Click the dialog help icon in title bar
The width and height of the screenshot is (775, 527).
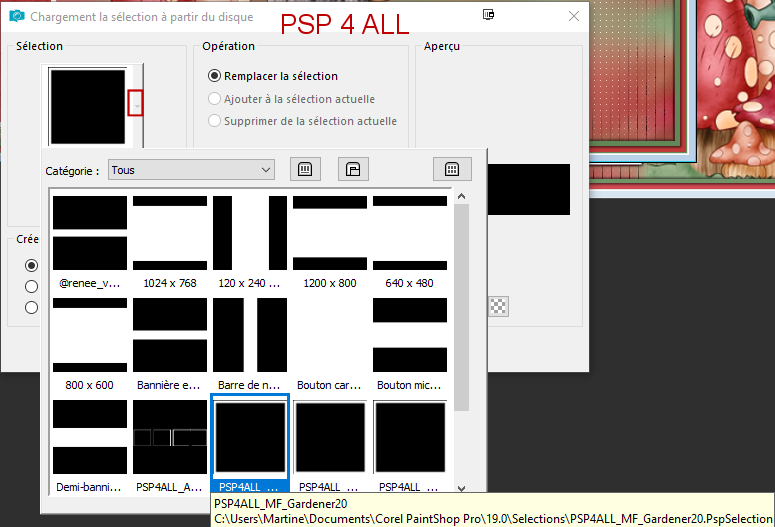tap(488, 16)
